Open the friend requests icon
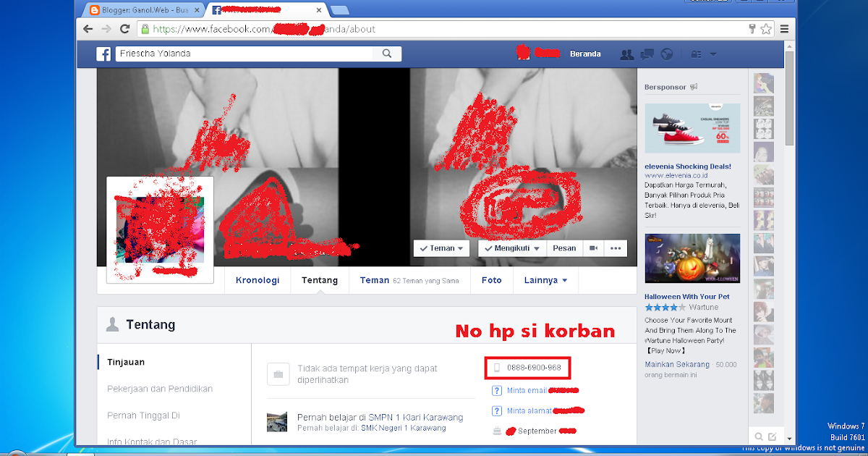Image resolution: width=868 pixels, height=456 pixels. [627, 54]
